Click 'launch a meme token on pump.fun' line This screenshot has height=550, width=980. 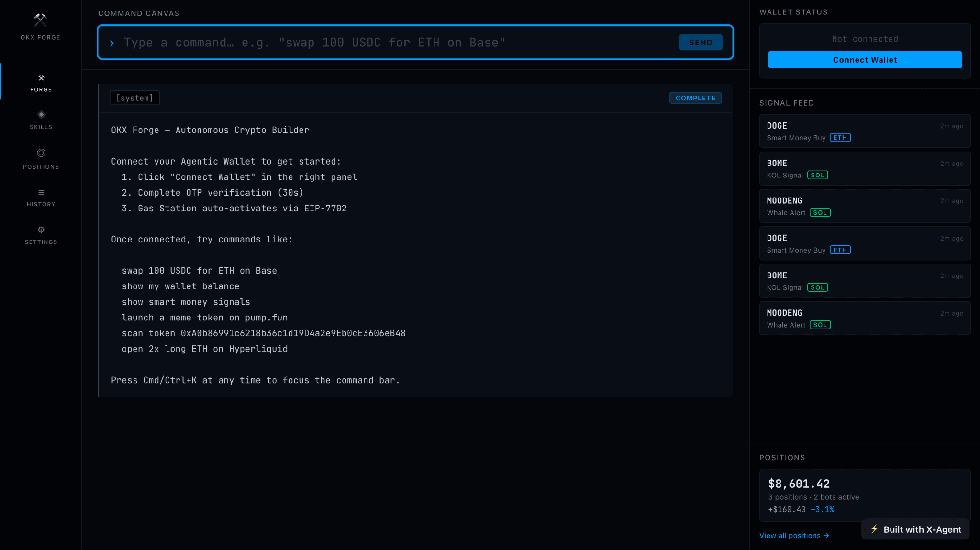(204, 318)
